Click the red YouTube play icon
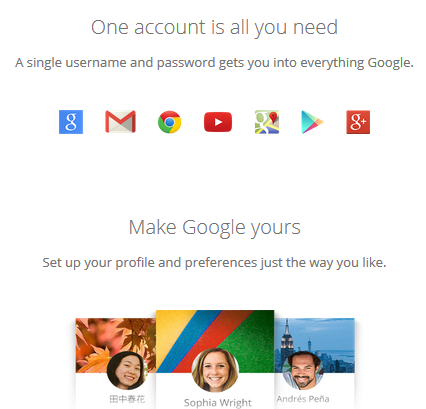 (x=218, y=122)
